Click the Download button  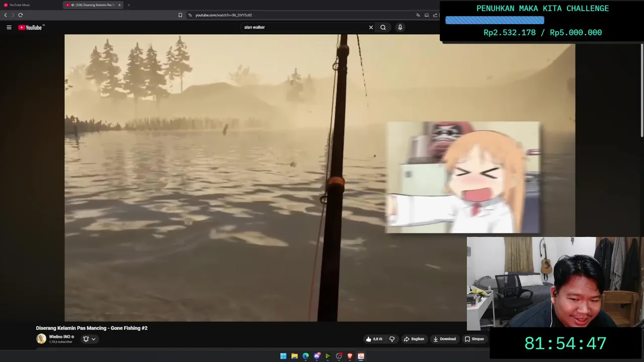click(x=444, y=339)
